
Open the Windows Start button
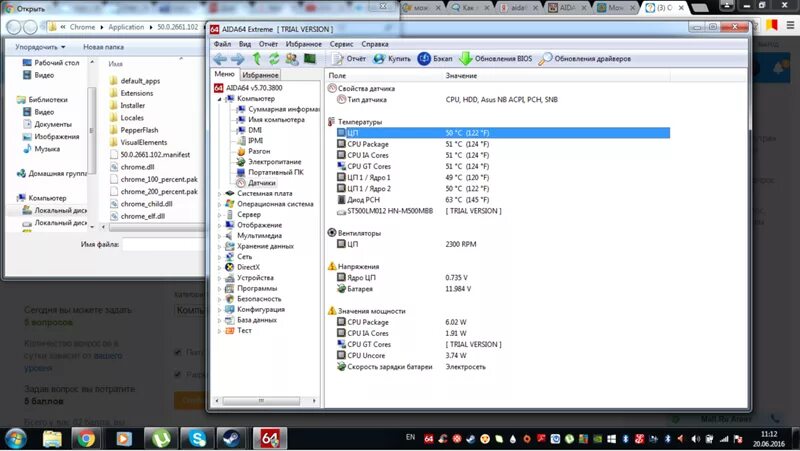[15, 439]
